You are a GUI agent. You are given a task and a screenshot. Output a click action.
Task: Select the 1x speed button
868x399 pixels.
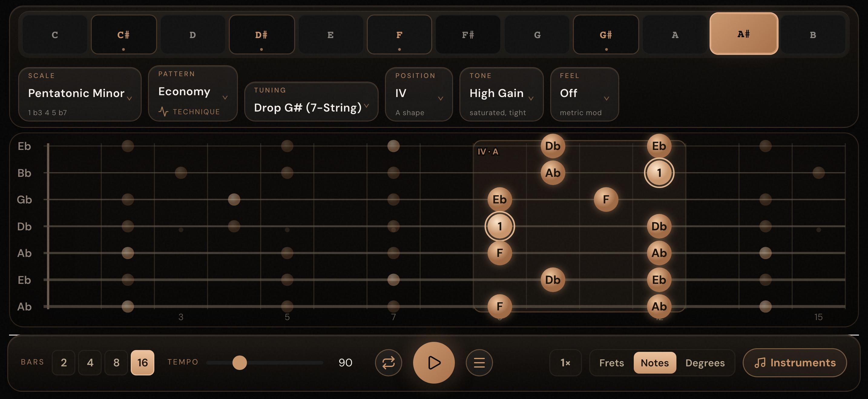pos(565,362)
